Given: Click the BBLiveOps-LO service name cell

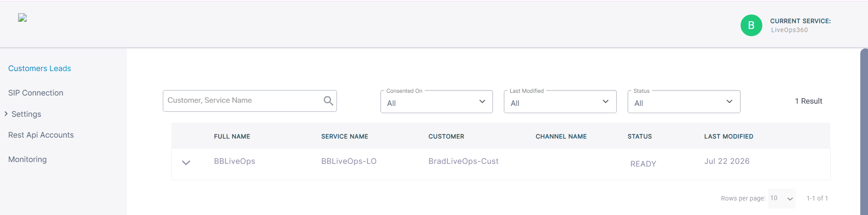Looking at the screenshot, I should (x=349, y=161).
